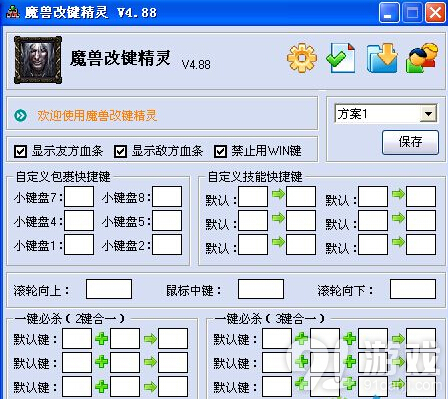Click the 小键盘5 input box
The width and height of the screenshot is (448, 399).
(x=167, y=220)
